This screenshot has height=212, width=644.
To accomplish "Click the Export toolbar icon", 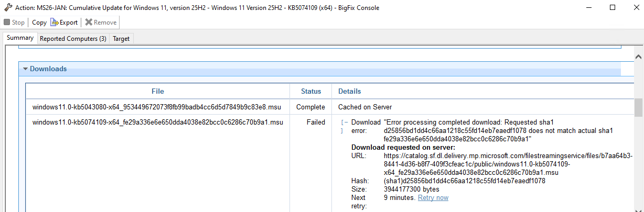I will [x=55, y=23].
